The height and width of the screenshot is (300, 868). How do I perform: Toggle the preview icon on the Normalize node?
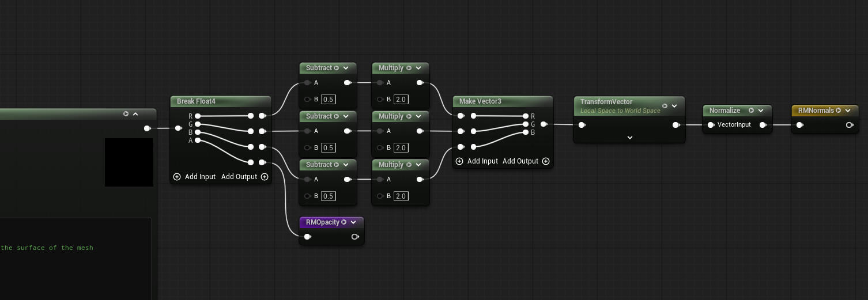click(x=751, y=111)
